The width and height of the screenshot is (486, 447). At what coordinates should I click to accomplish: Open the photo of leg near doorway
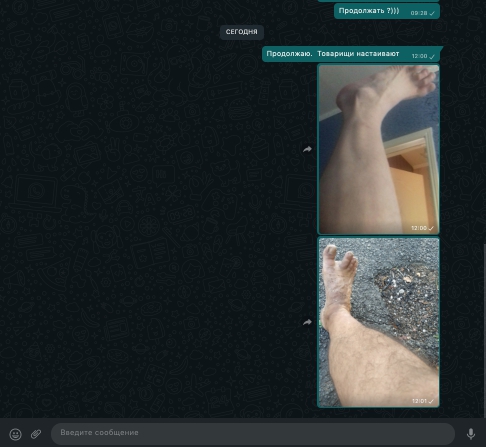pyautogui.click(x=379, y=149)
